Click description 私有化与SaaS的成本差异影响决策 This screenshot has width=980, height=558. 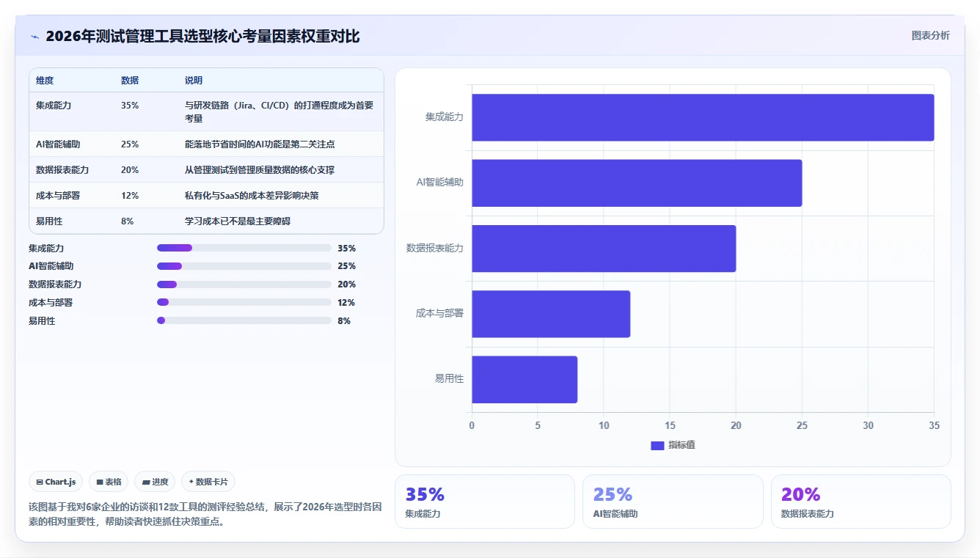click(x=252, y=196)
